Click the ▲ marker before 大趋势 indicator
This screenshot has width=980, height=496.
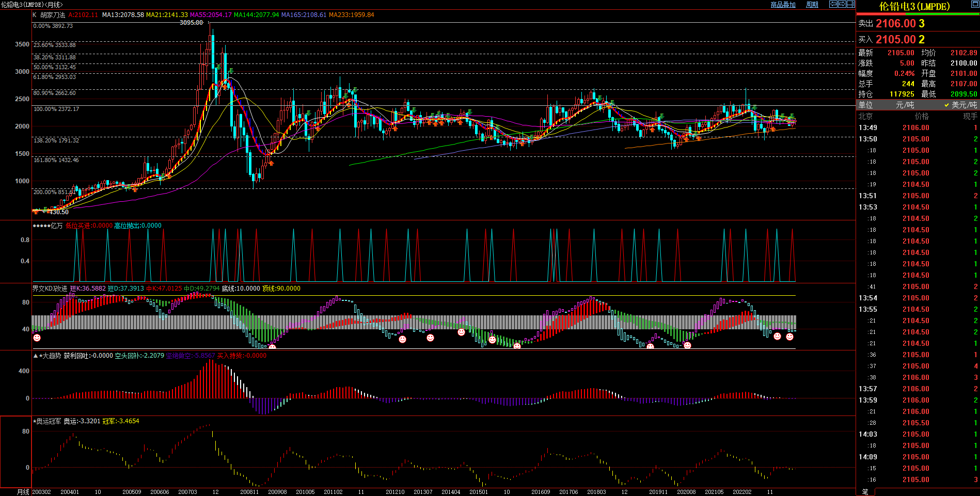point(36,356)
